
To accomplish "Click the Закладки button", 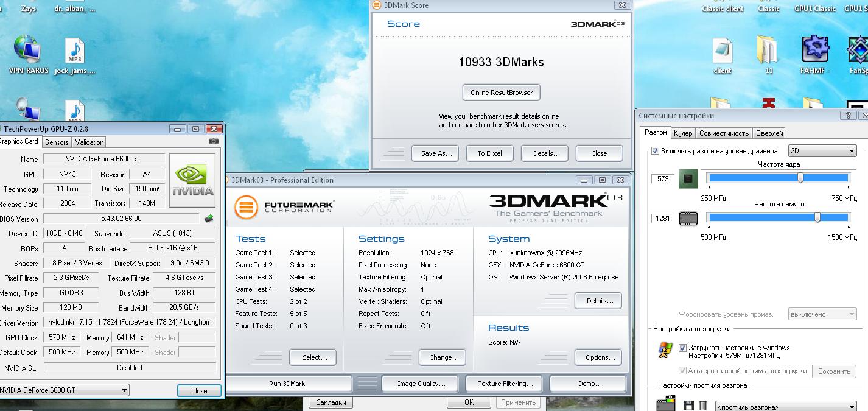I will coord(332,402).
